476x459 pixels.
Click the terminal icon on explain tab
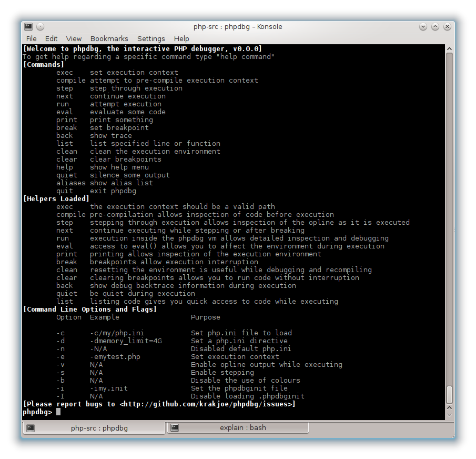(174, 428)
